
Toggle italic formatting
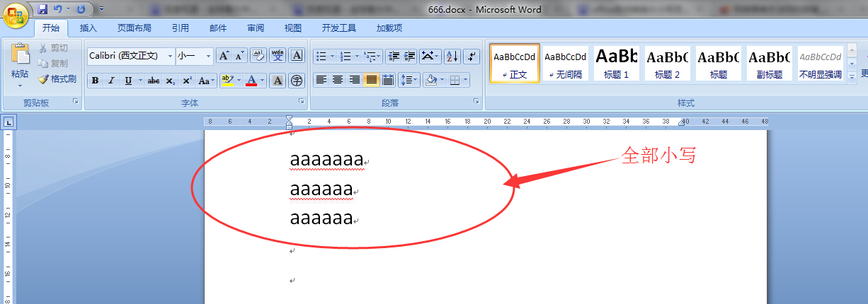(x=111, y=81)
